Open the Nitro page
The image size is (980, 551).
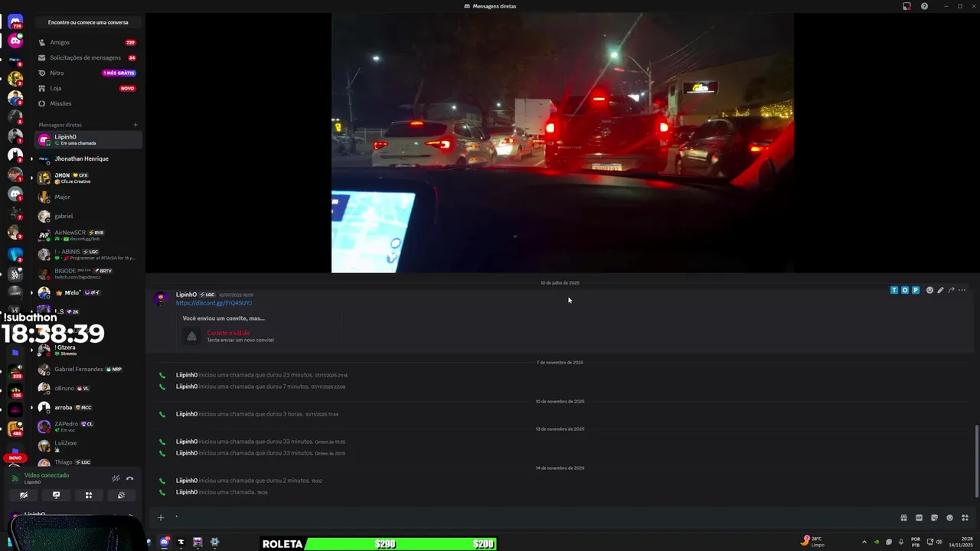88,73
